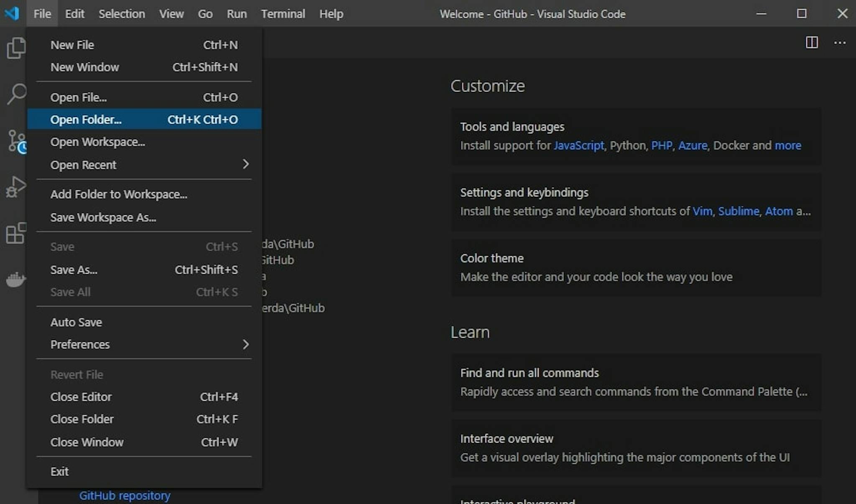This screenshot has width=856, height=504.
Task: Open the Explorer view in activity bar
Action: 16,48
